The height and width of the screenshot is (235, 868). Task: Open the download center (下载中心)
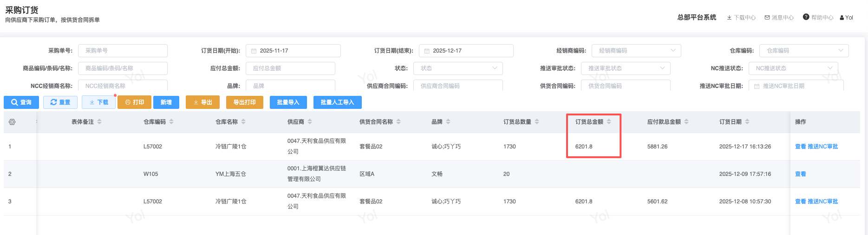pos(741,18)
